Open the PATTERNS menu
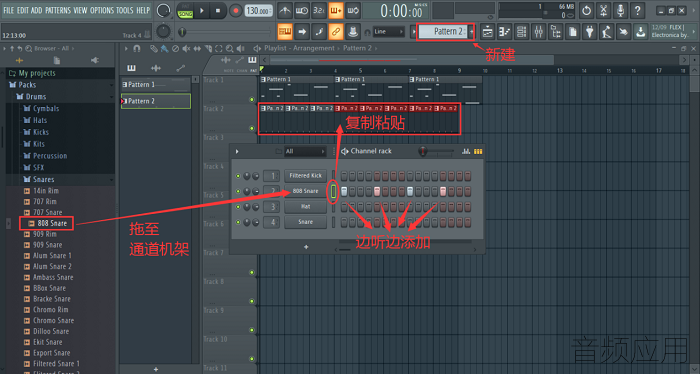 (58, 10)
